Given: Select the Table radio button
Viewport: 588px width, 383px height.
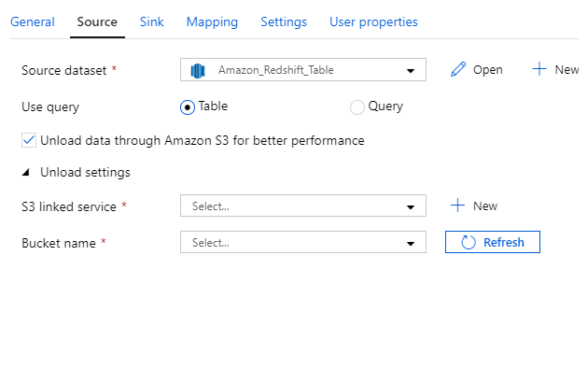Looking at the screenshot, I should 188,107.
